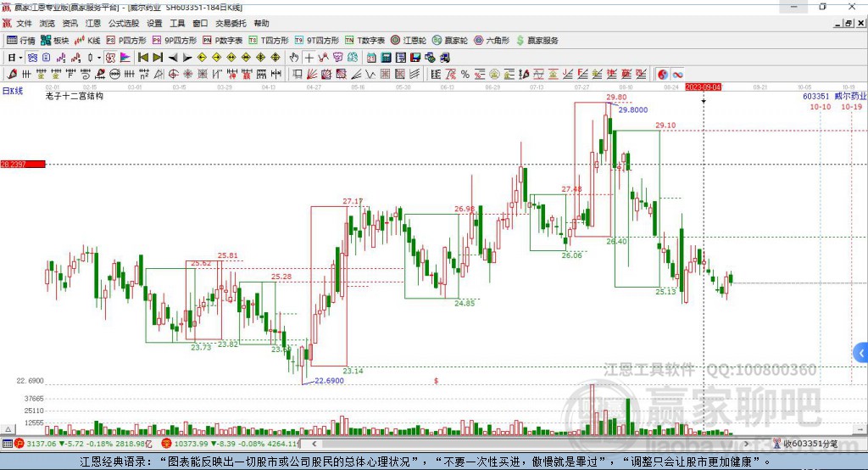The image size is (868, 470).
Task: Switch to K线 chart view
Action: point(87,41)
